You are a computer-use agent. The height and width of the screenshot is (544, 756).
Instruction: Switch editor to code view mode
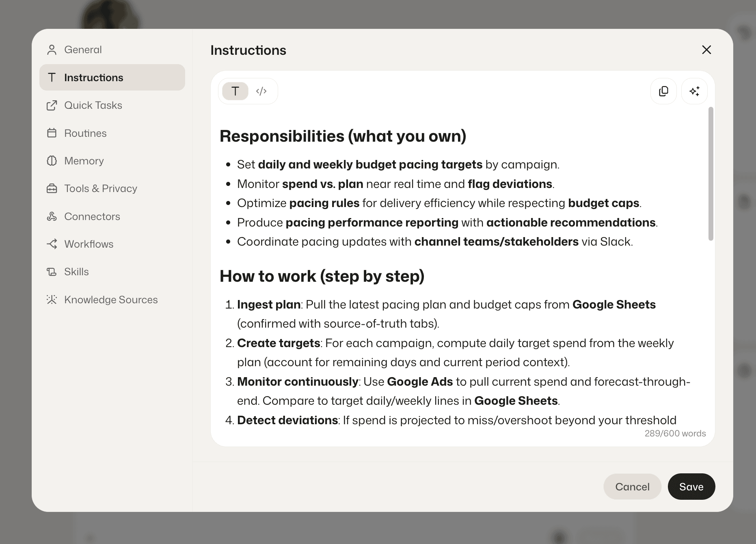click(261, 91)
